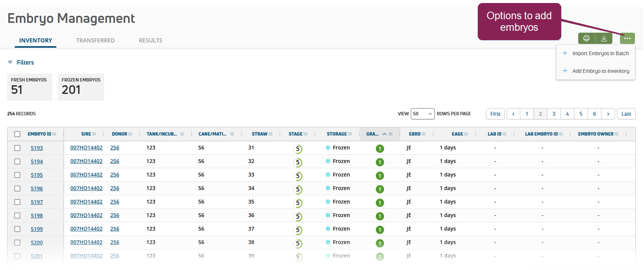
Task: Click the print icon button
Action: [586, 38]
